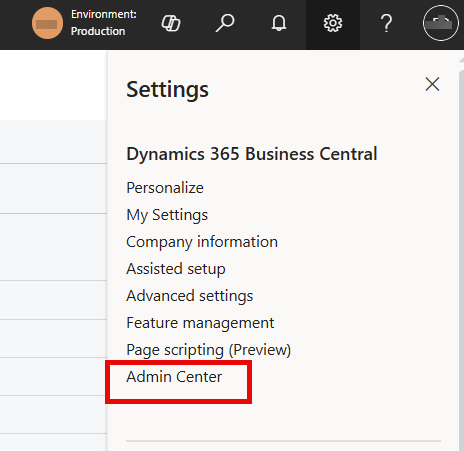This screenshot has width=464, height=451.
Task: Close the Settings panel
Action: point(432,84)
